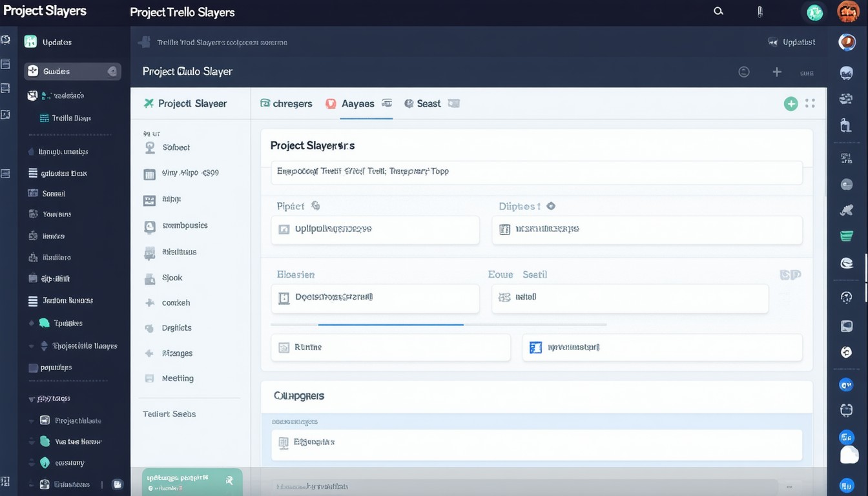Switch to the Aayaes tab
Image resolution: width=868 pixels, height=496 pixels.
357,104
